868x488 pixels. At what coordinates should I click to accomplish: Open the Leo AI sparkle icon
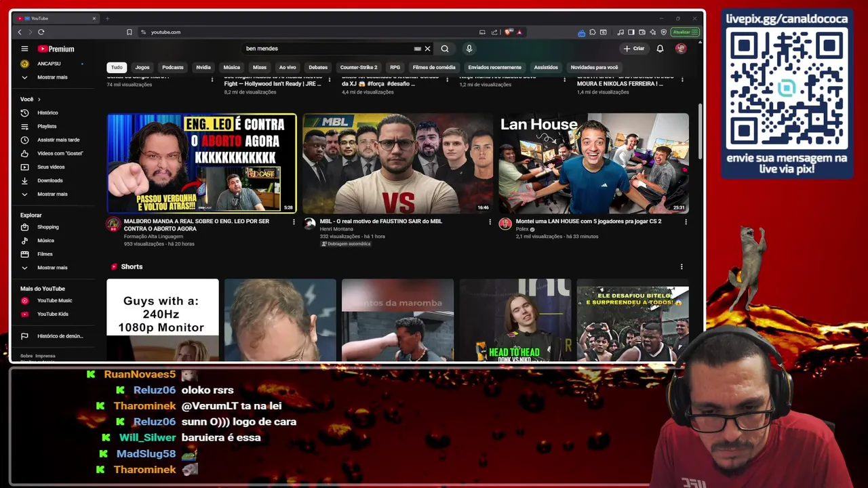point(652,32)
